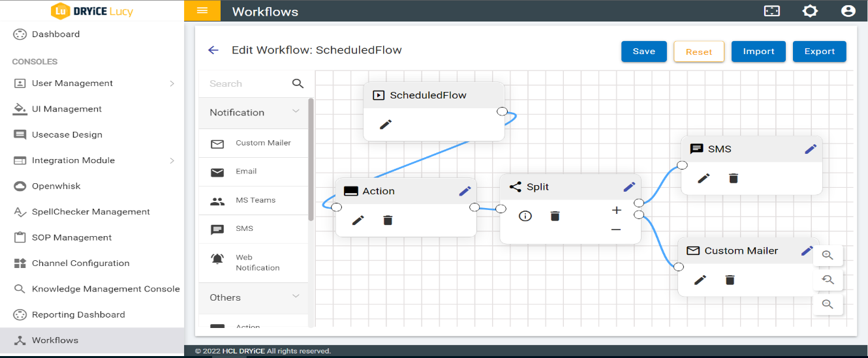The width and height of the screenshot is (868, 358).
Task: Show info for the Split node
Action: pos(525,216)
